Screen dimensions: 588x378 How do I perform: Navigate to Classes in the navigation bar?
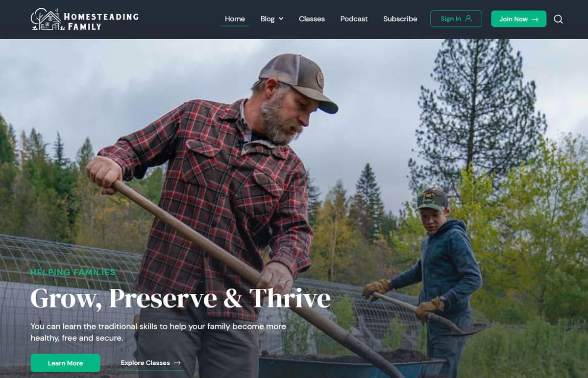tap(312, 19)
